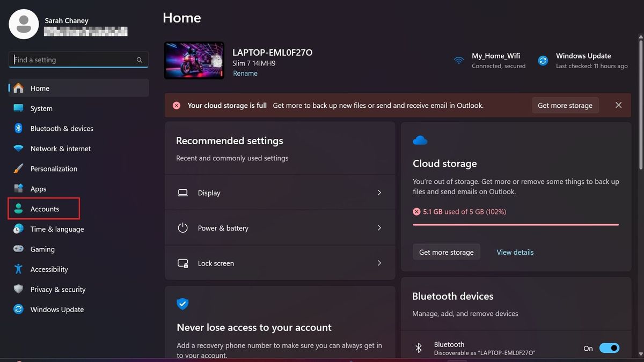
Task: Open Accessibility settings
Action: tap(78, 269)
